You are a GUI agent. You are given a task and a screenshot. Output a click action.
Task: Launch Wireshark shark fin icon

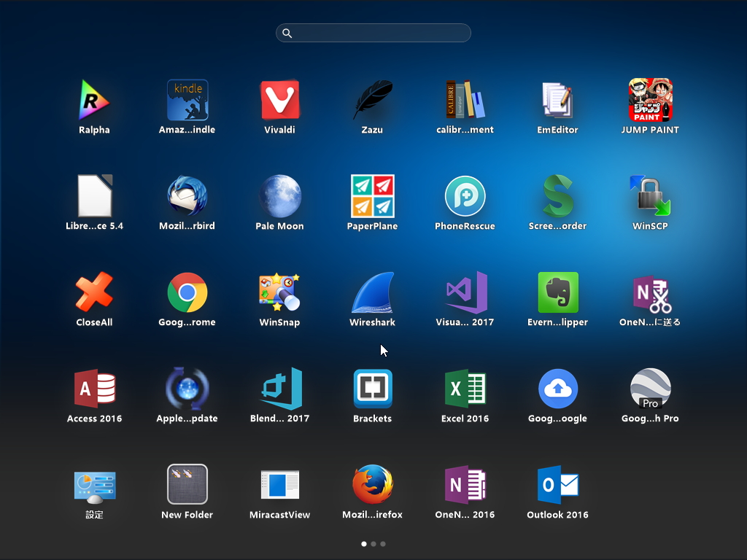pos(373,292)
